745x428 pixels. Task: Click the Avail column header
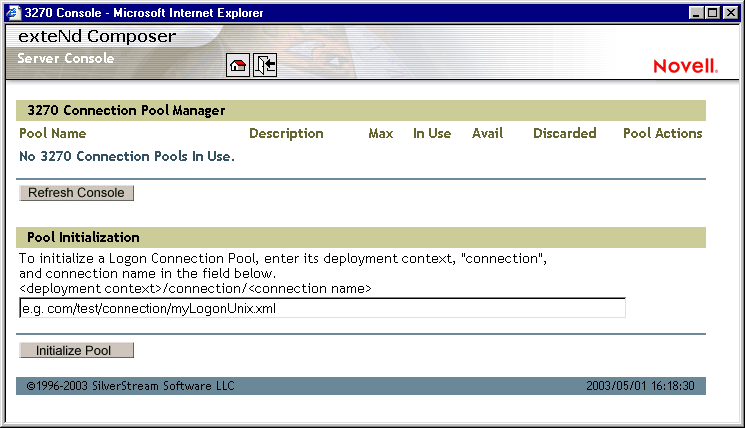(x=487, y=133)
